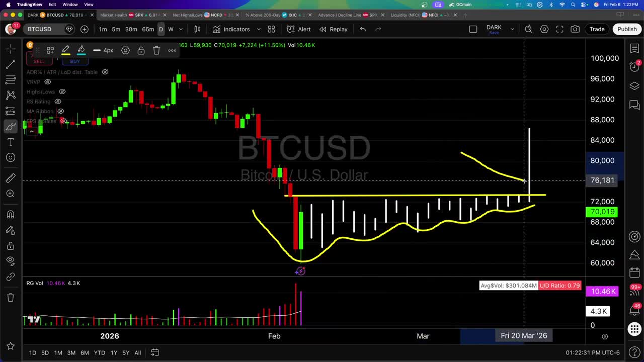Toggle magnet mode for drawings
Viewport: 644px width, 362px height.
point(10,215)
